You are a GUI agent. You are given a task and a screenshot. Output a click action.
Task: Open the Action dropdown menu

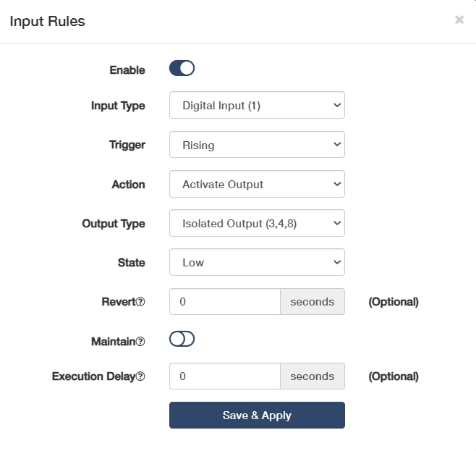(257, 185)
